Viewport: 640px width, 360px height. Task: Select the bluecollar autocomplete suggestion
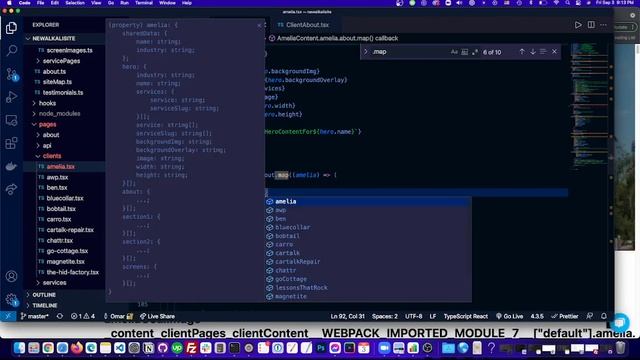pyautogui.click(x=368, y=227)
